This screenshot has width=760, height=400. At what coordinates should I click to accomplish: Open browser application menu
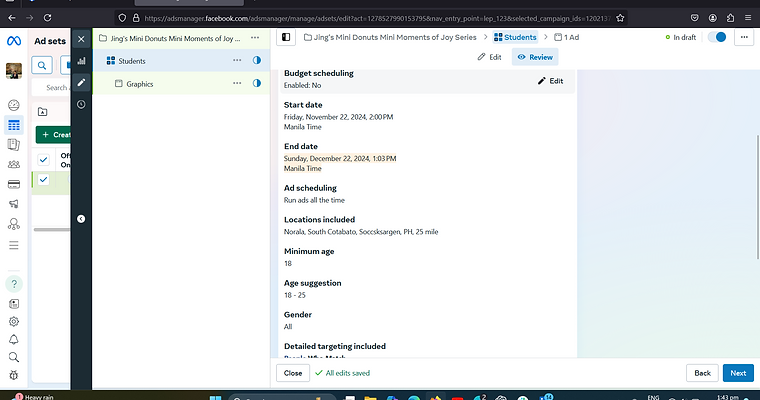pyautogui.click(x=748, y=18)
